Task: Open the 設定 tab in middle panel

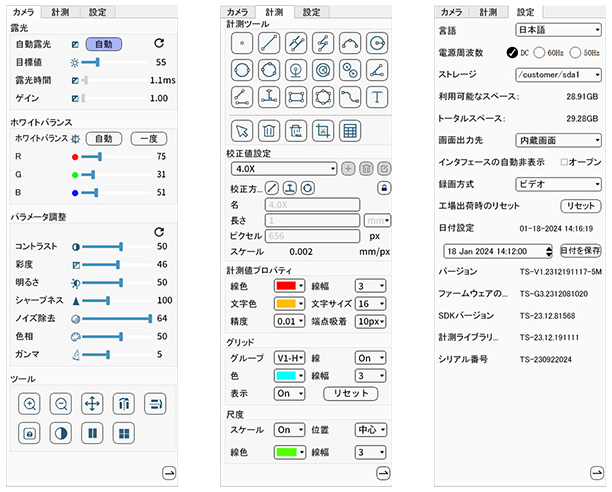Action: tap(314, 12)
